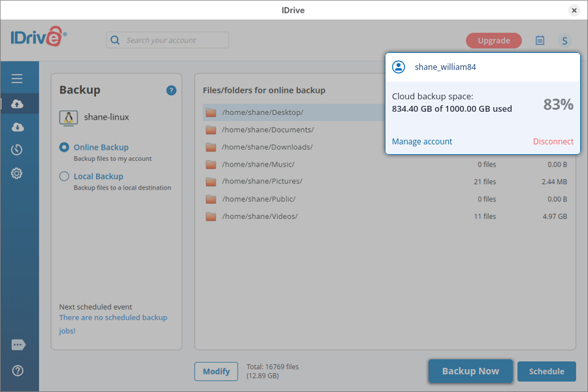Click the Pictures folder icon
Viewport: 588px width, 392px height.
click(x=211, y=182)
